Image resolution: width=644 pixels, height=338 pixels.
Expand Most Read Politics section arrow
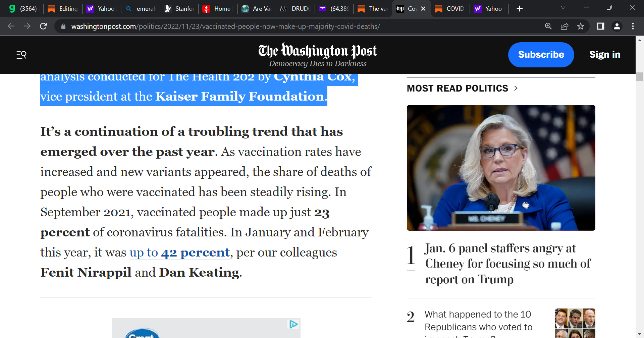click(516, 88)
